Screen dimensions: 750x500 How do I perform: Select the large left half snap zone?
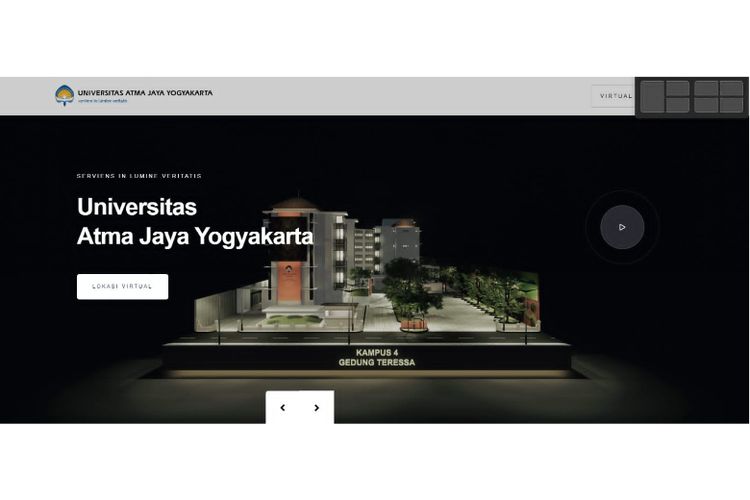point(653,96)
